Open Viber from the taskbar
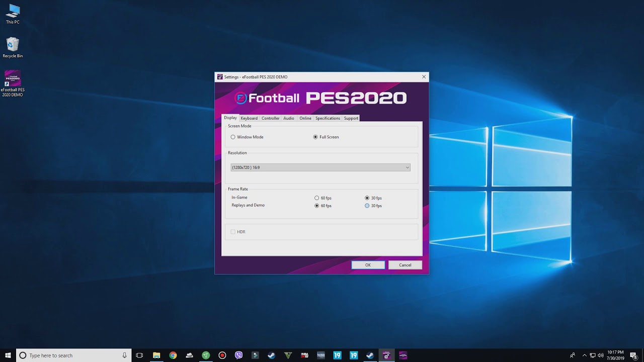 (238, 355)
